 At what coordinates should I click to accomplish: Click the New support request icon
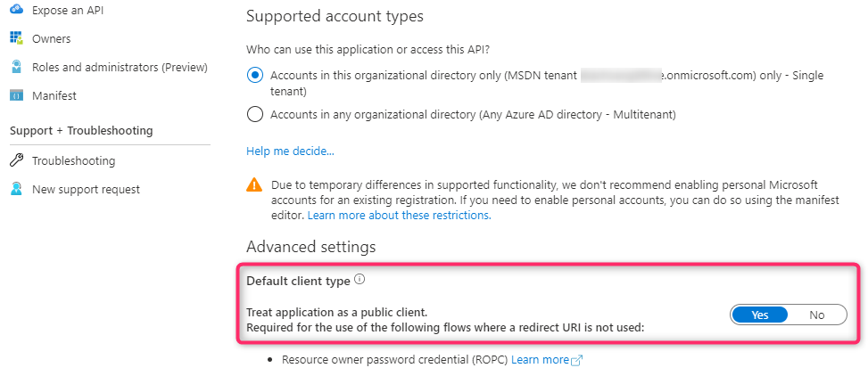pyautogui.click(x=17, y=189)
